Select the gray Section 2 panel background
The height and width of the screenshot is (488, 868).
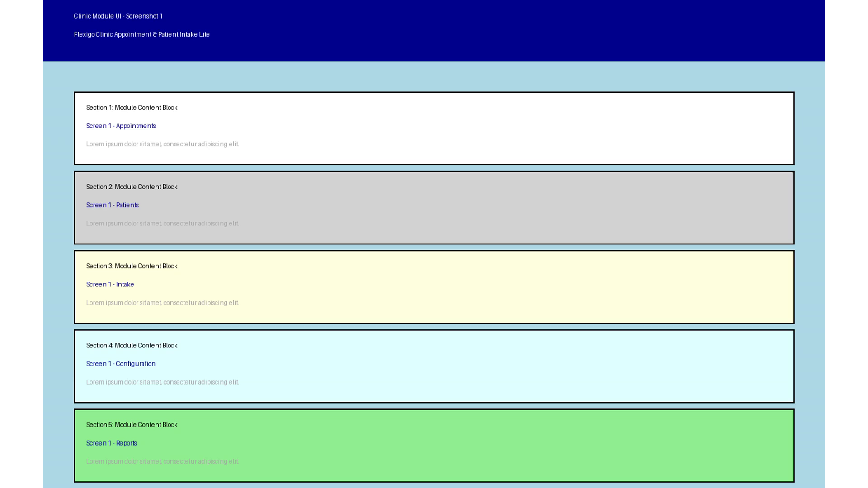tap(497, 208)
